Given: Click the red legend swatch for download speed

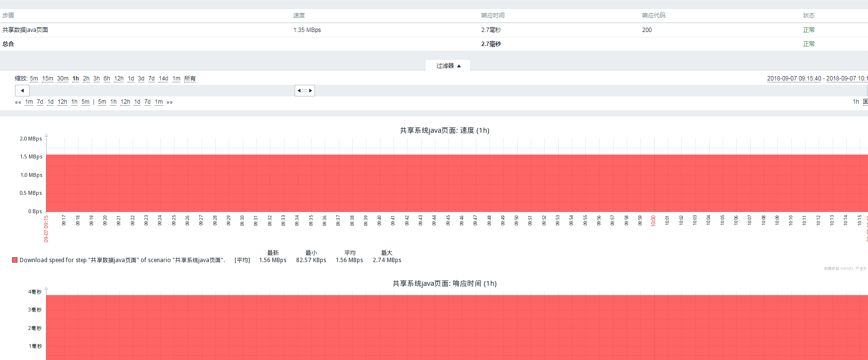Looking at the screenshot, I should [x=15, y=260].
